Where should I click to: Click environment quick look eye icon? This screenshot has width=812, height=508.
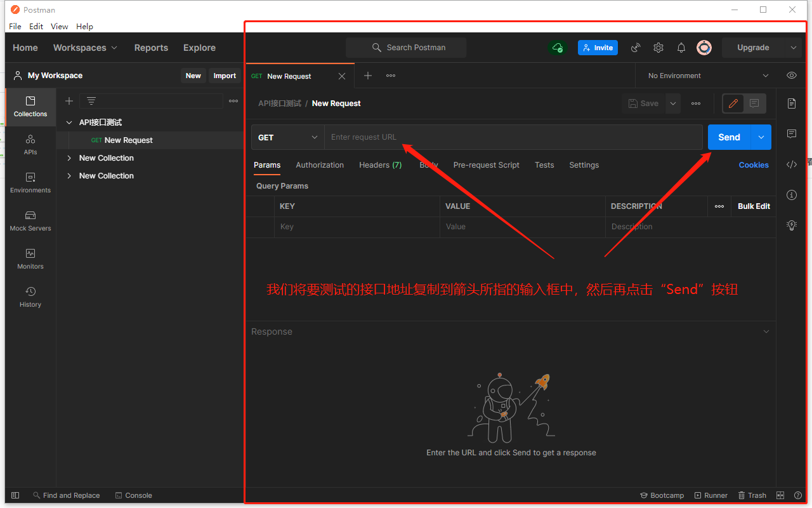pos(792,76)
